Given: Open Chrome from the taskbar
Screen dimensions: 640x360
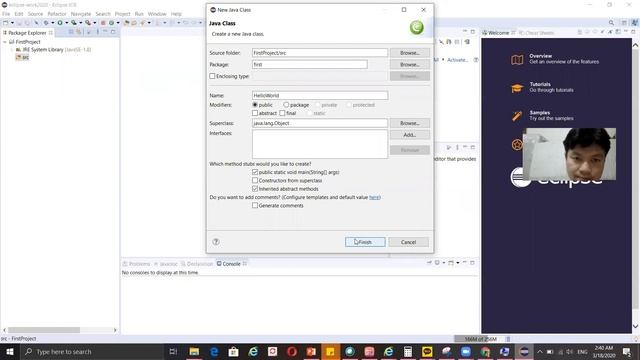Looking at the screenshot, I should 485,351.
